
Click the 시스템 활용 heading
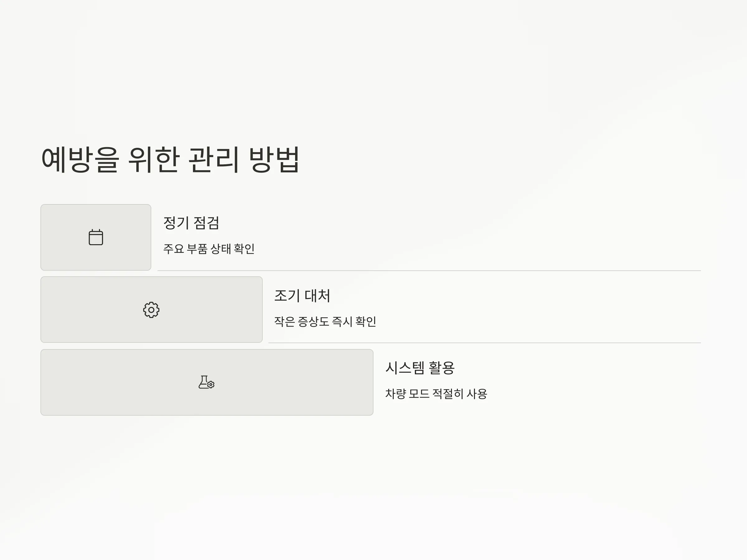pyautogui.click(x=420, y=368)
